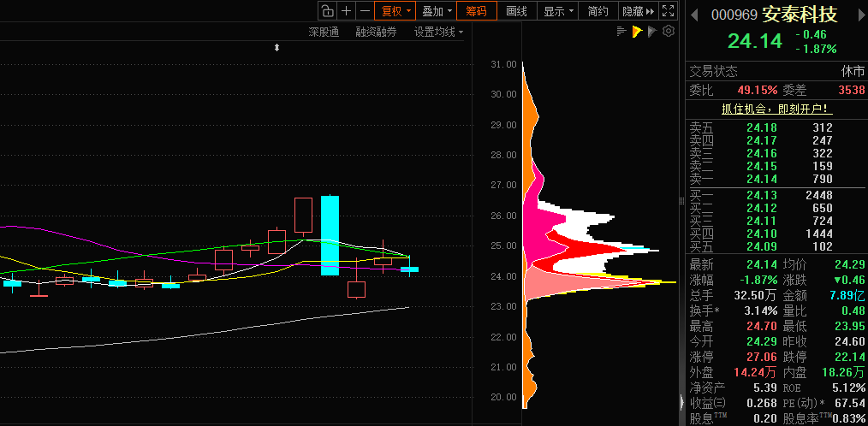Click the vertical resize arrow above chart

point(276,48)
